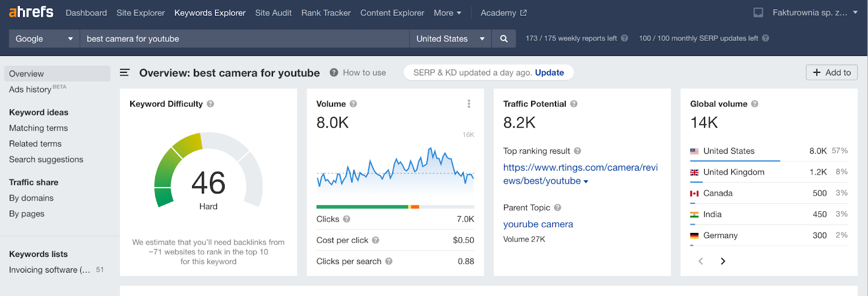Open Related terms
The height and width of the screenshot is (296, 868).
[35, 144]
